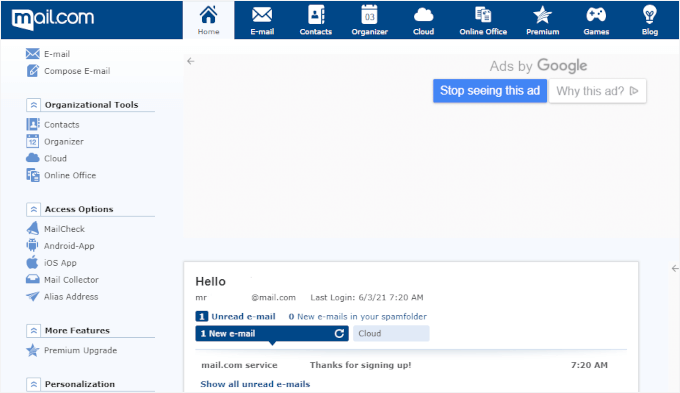Click the @mail.com address text
Screen dimensions: 680x393
274,297
